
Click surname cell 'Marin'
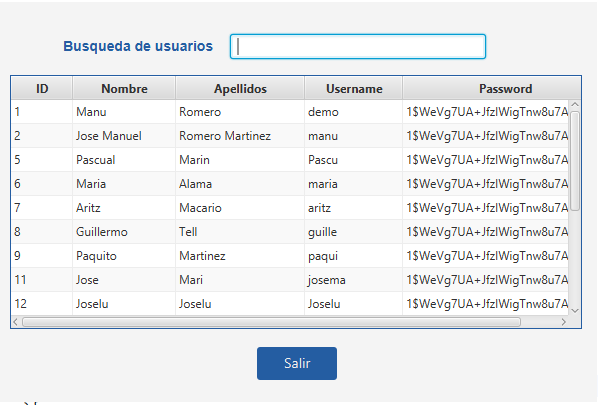point(240,160)
